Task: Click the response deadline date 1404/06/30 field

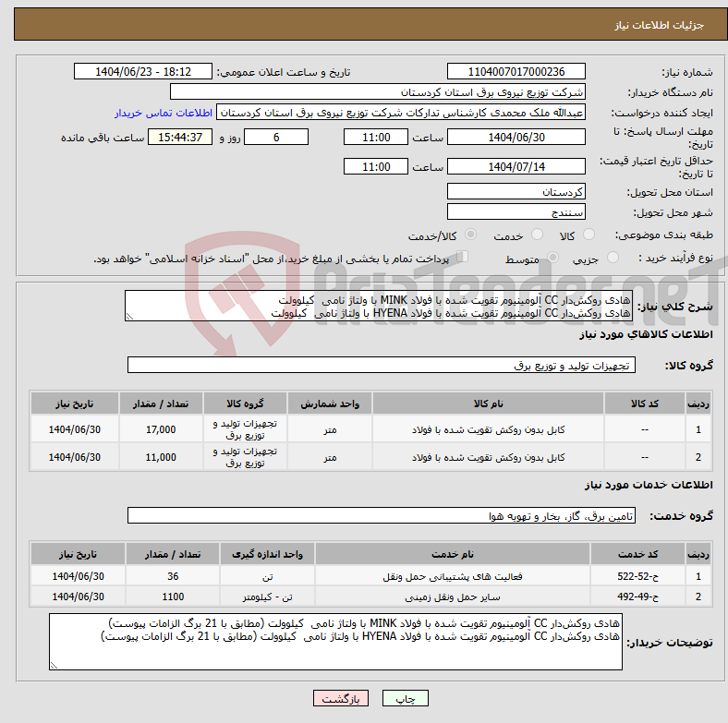Action: 516,137
